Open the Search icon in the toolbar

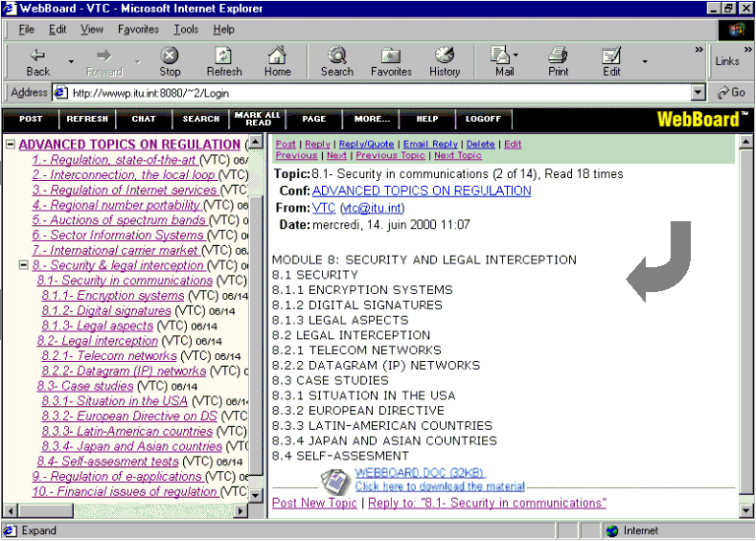(x=337, y=56)
